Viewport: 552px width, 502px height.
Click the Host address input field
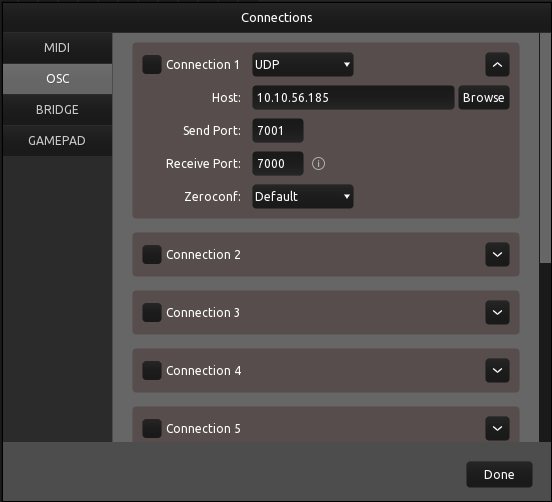(353, 98)
